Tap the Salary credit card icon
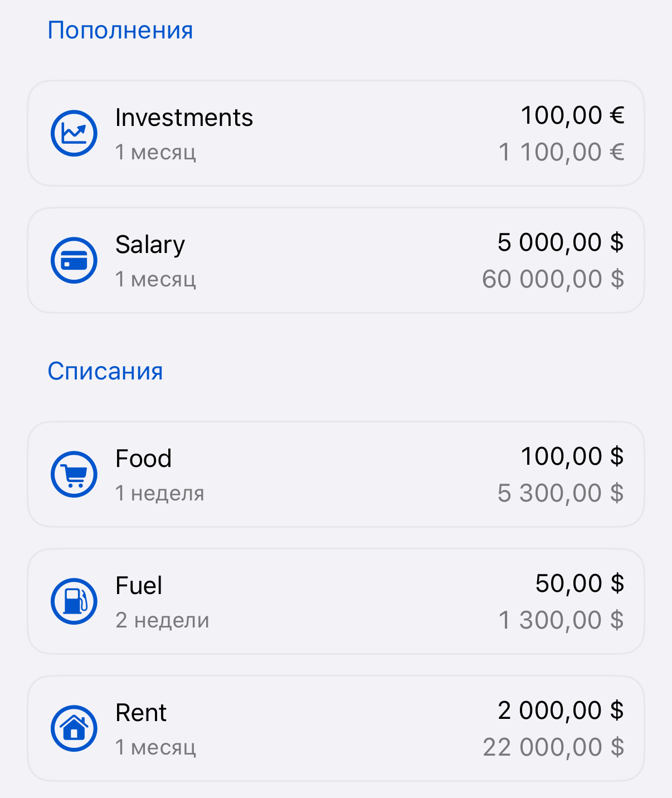 point(74,260)
